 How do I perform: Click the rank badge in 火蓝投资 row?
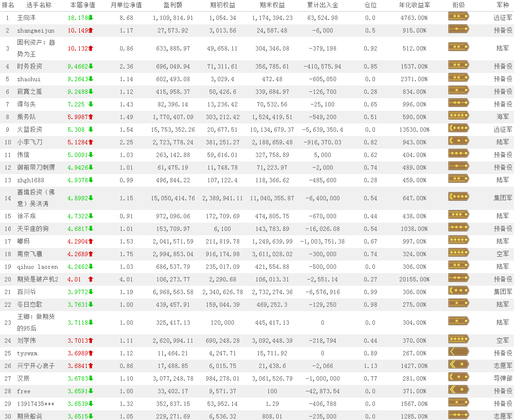(458, 128)
